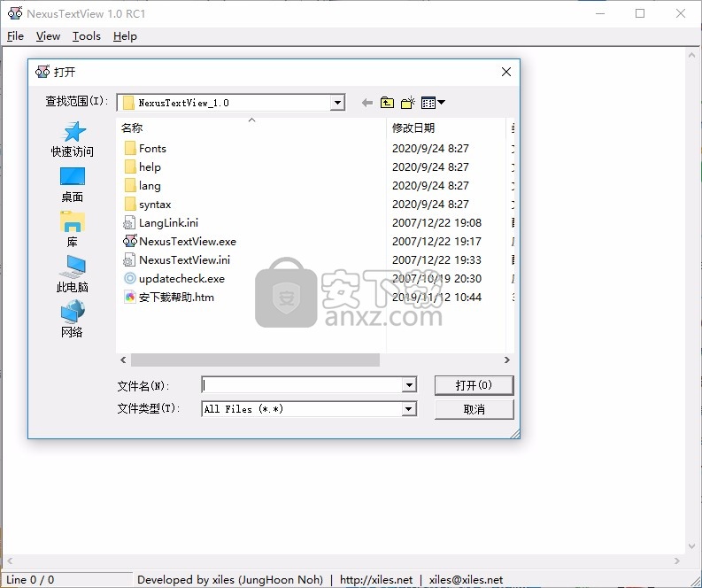
Task: Select Desktop (桌面) sidebar icon
Action: click(x=73, y=185)
